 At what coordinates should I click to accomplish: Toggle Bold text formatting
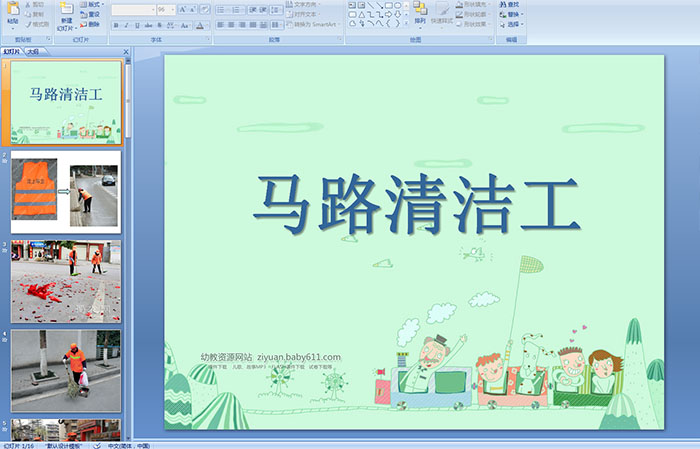click(x=116, y=25)
